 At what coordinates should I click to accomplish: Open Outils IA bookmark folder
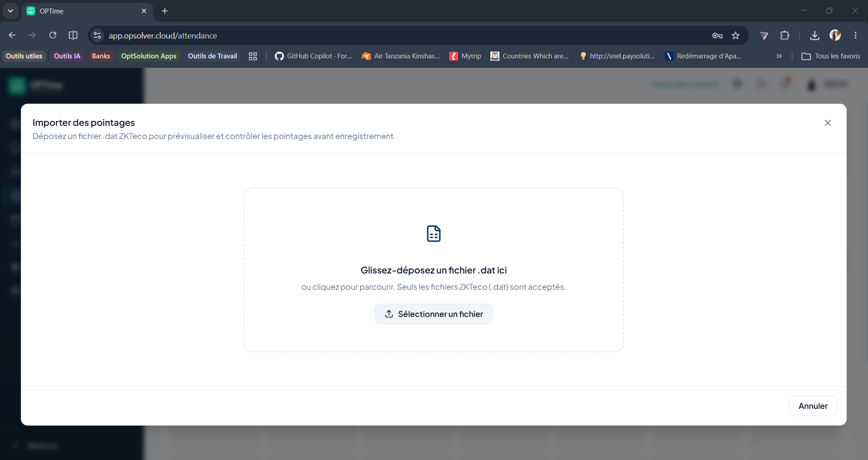coord(67,56)
